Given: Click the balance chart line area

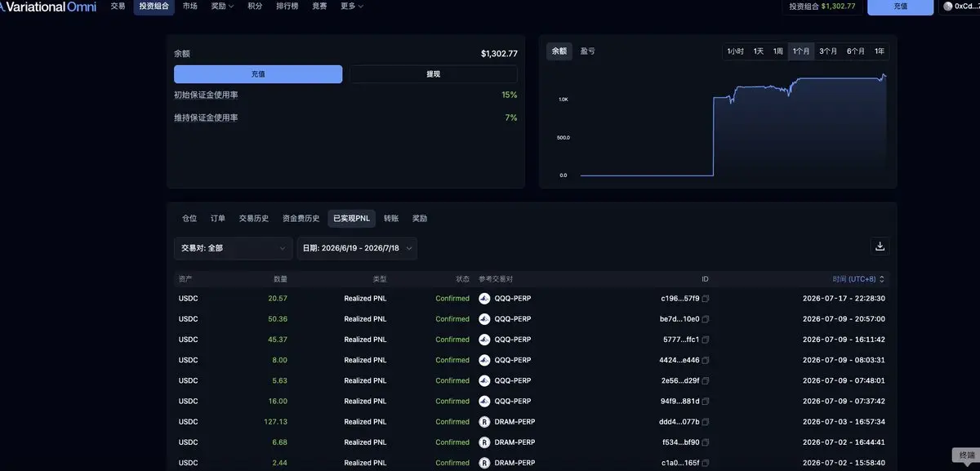Looking at the screenshot, I should 733,127.
